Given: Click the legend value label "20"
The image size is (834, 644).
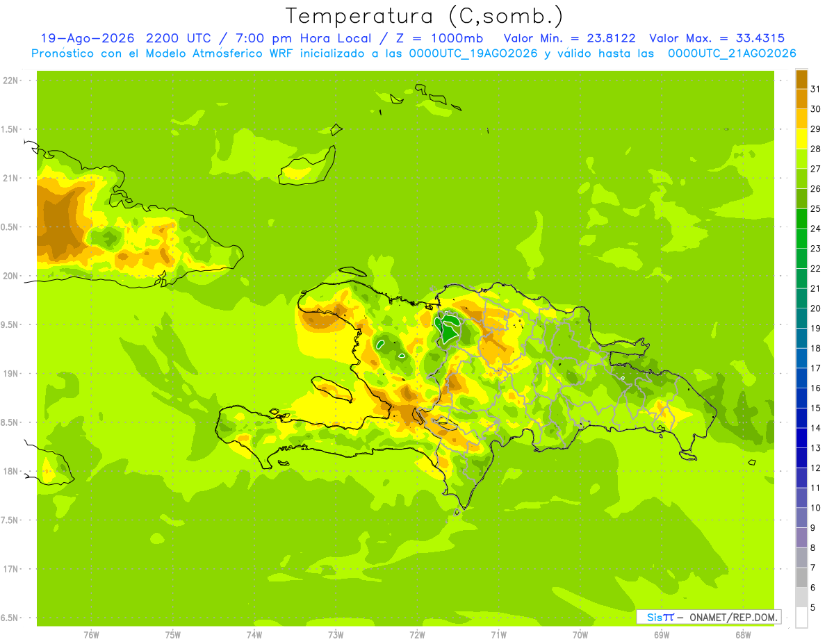Looking at the screenshot, I should [816, 308].
